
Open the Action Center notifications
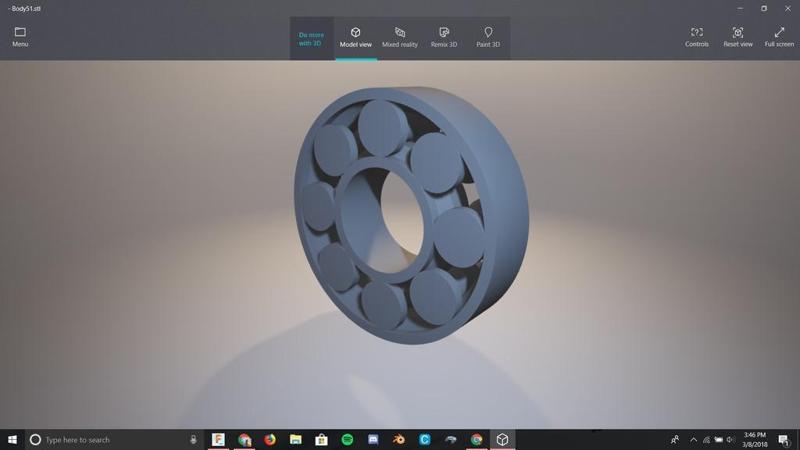[x=784, y=439]
